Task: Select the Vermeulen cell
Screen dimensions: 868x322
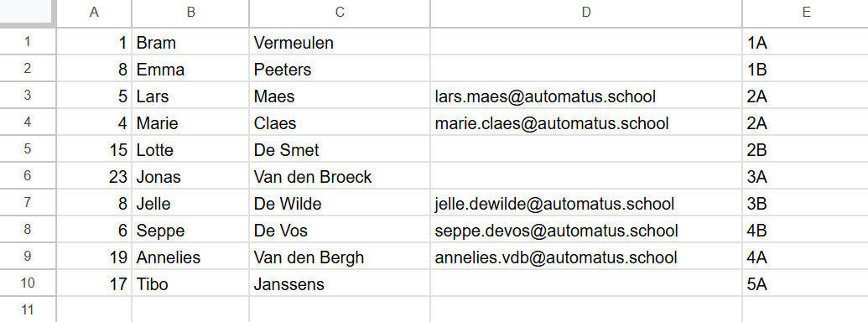Action: click(x=340, y=42)
